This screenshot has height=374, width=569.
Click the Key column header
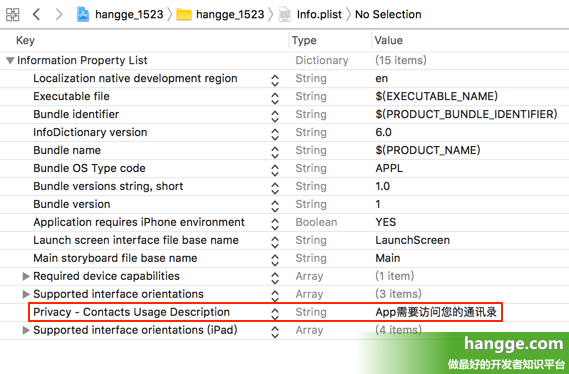click(25, 40)
